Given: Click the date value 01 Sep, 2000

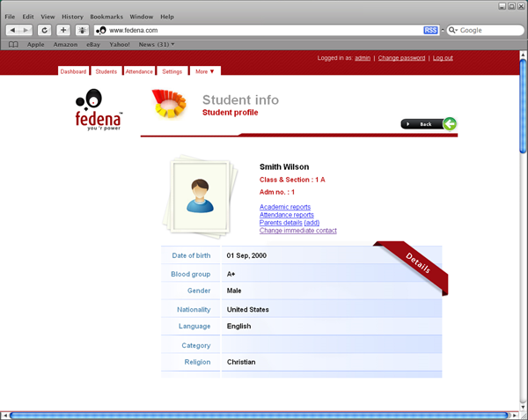Looking at the screenshot, I should pos(246,255).
